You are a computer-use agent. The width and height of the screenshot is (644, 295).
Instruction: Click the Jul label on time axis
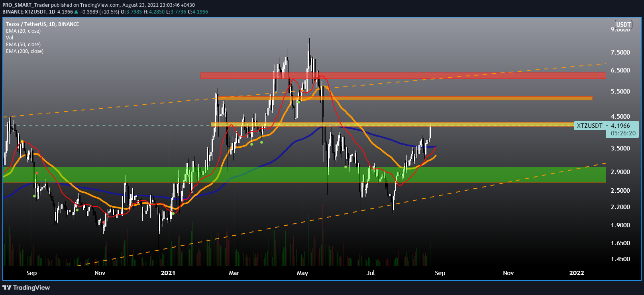pyautogui.click(x=371, y=273)
